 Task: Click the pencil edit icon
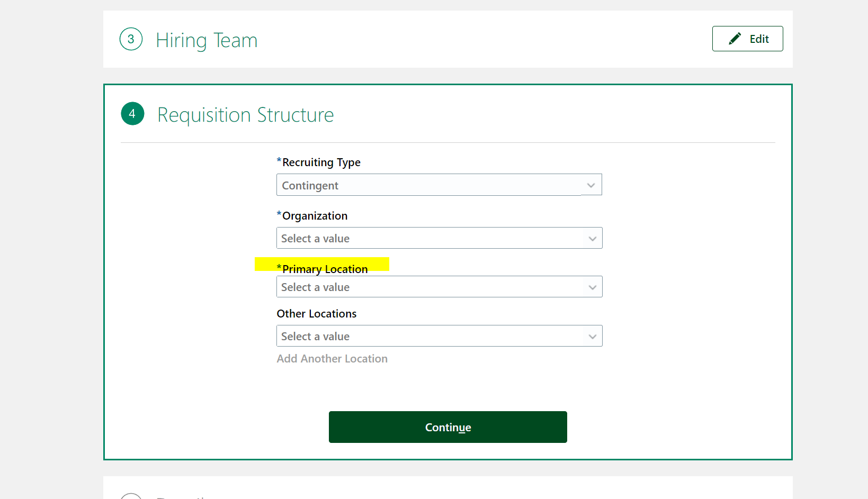735,38
